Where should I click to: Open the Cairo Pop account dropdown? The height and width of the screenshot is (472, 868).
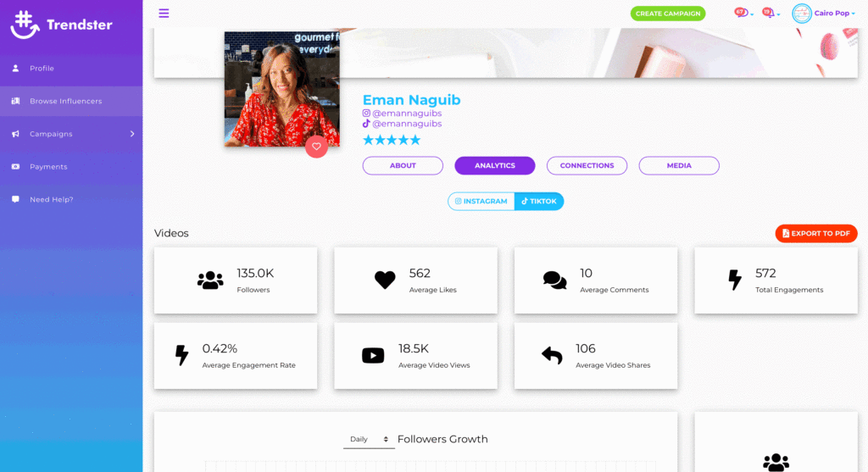coord(823,14)
